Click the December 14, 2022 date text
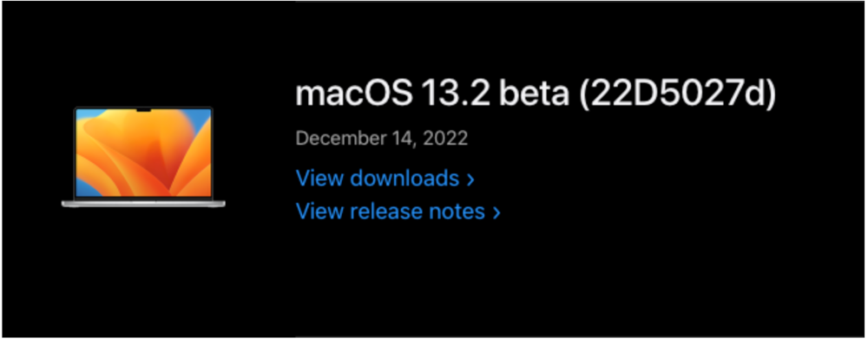Viewport: 868px width, 345px height. (x=381, y=138)
